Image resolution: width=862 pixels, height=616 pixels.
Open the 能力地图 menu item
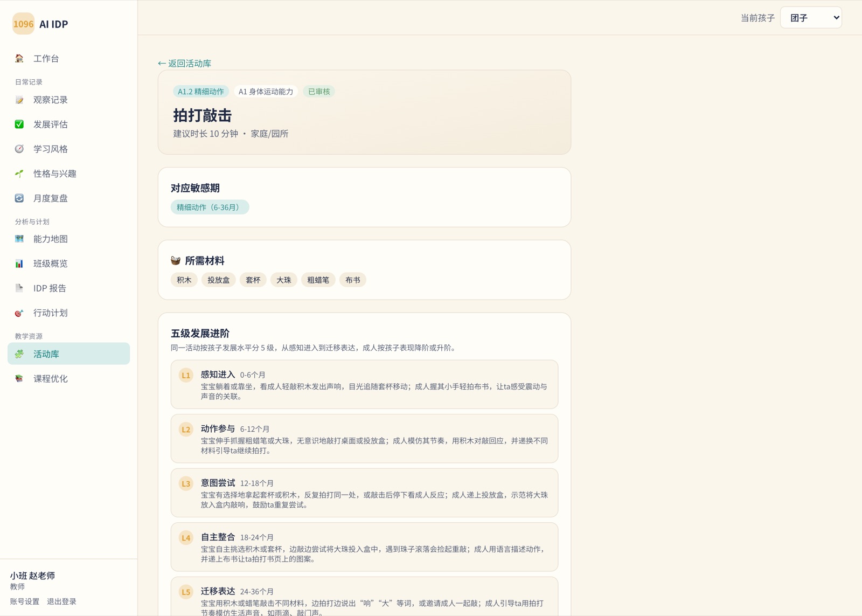coord(69,239)
